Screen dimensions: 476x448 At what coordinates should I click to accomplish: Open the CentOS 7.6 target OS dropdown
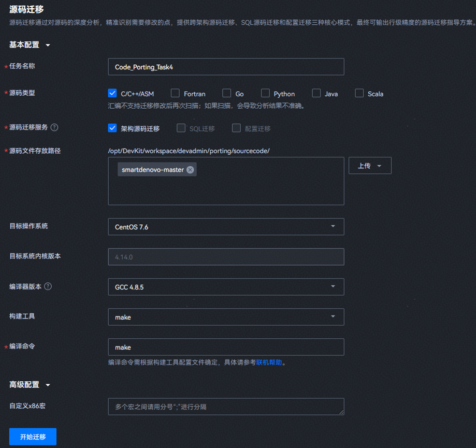tap(226, 227)
